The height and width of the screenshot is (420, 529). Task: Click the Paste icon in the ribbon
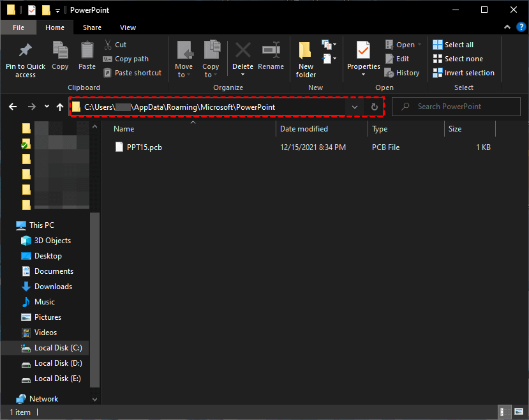pos(87,51)
